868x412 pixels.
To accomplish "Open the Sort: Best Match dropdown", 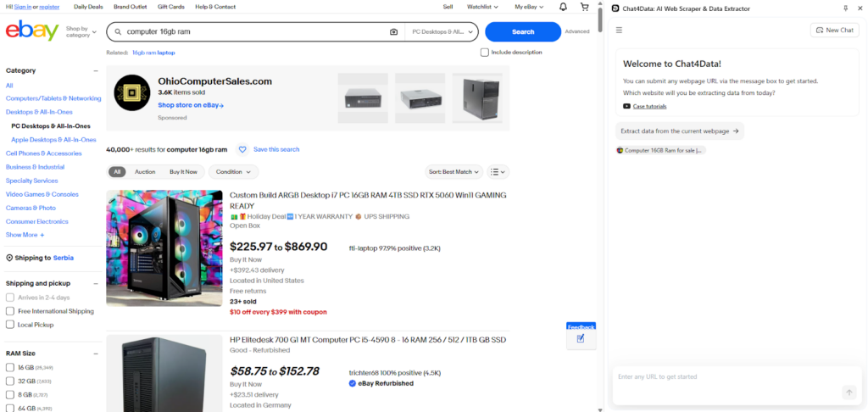I will (454, 171).
